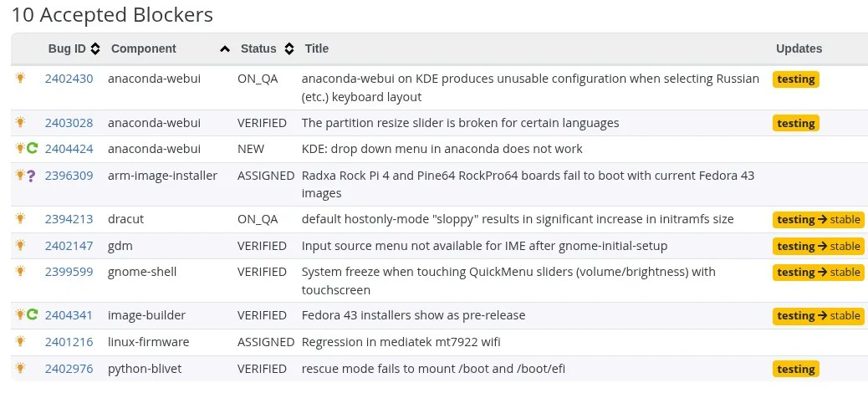
Task: Click lightbulb icon beside bug 2394213
Action: click(x=21, y=219)
